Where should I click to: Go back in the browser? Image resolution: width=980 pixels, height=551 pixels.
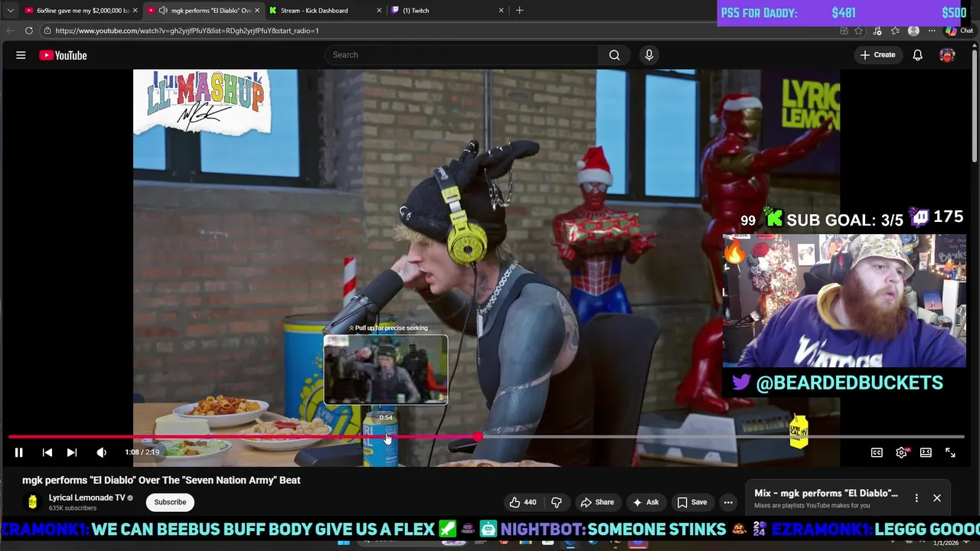click(10, 31)
